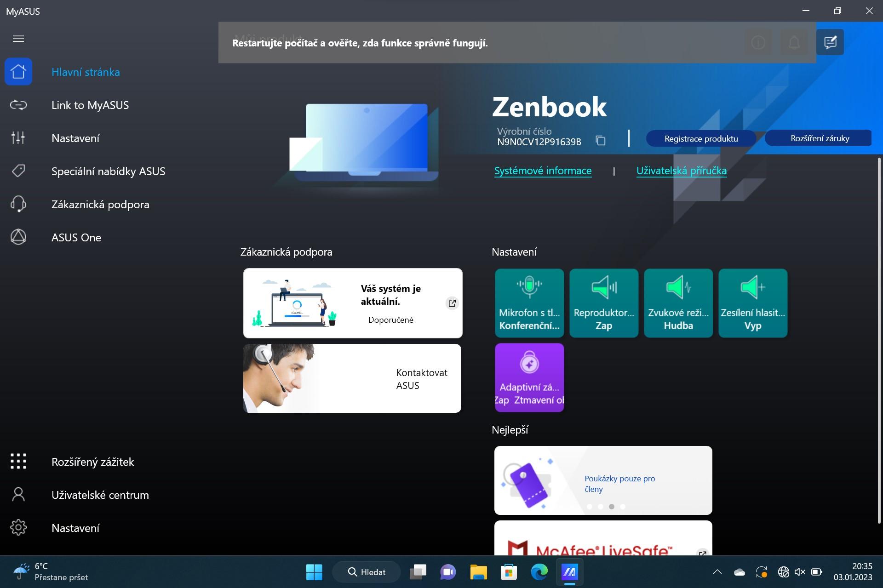Open the feedback note icon at top right
Viewport: 883px width, 588px height.
coord(830,42)
